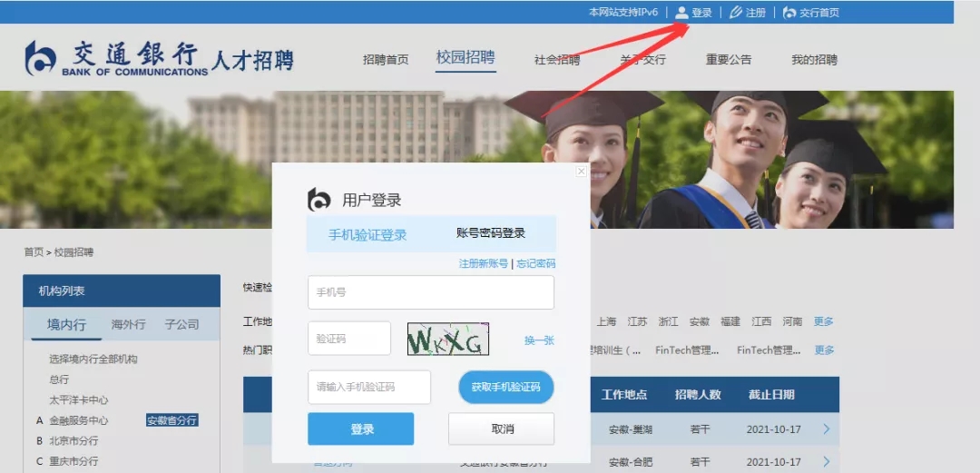Focus the 手机号 input field
The height and width of the screenshot is (473, 980).
(431, 292)
